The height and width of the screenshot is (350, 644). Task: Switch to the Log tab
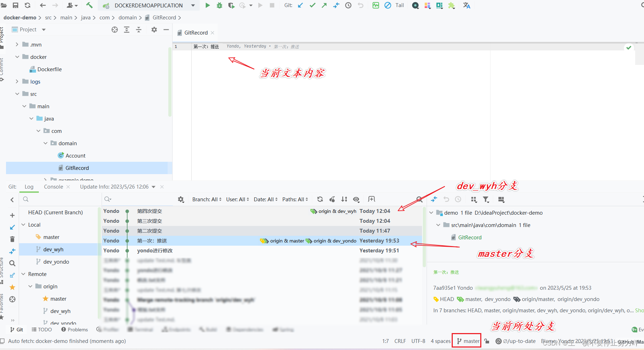pos(29,187)
